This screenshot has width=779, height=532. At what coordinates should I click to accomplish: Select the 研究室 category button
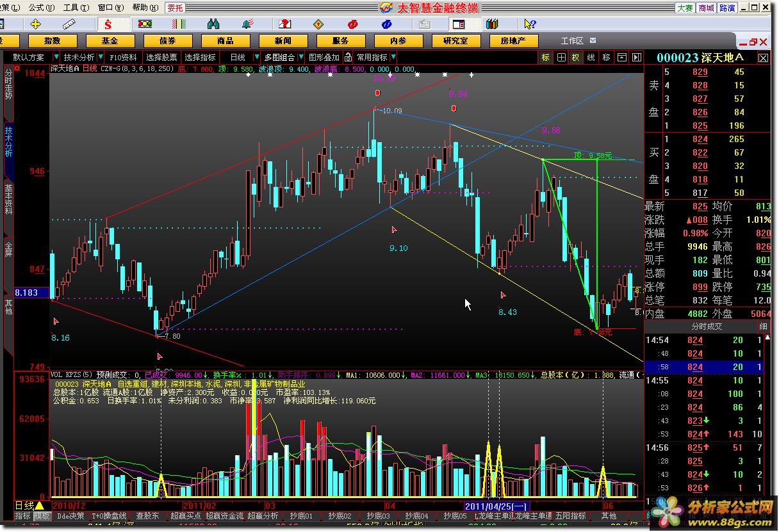pyautogui.click(x=455, y=41)
